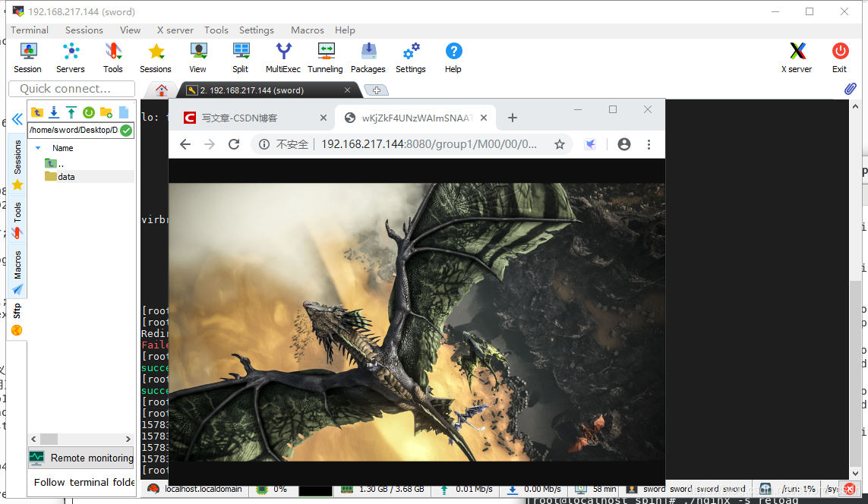Go back in the browser window
The height and width of the screenshot is (504, 868).
click(185, 144)
